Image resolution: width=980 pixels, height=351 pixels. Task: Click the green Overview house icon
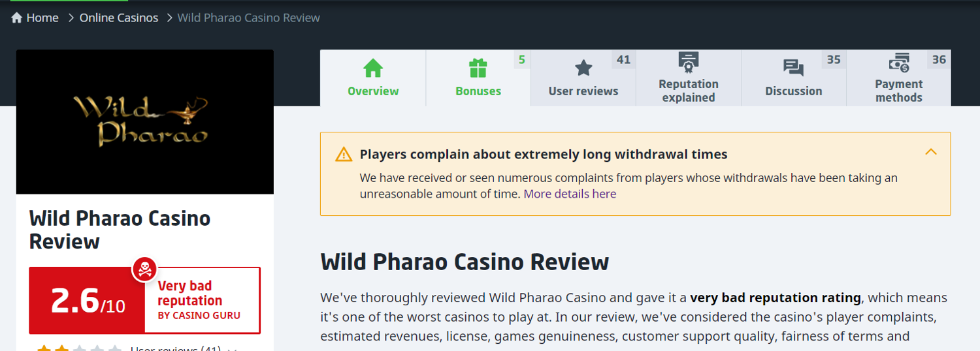point(373,68)
